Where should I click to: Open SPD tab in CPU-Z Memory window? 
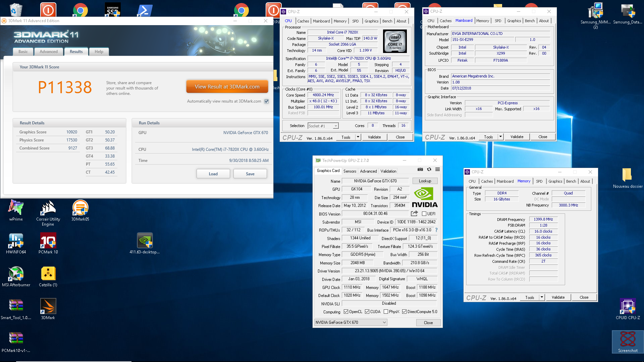click(539, 181)
